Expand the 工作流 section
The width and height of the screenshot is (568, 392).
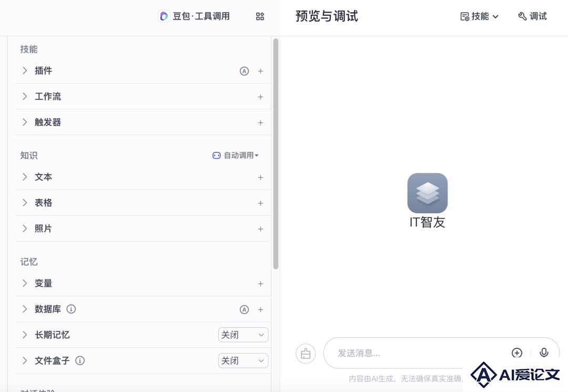click(25, 96)
